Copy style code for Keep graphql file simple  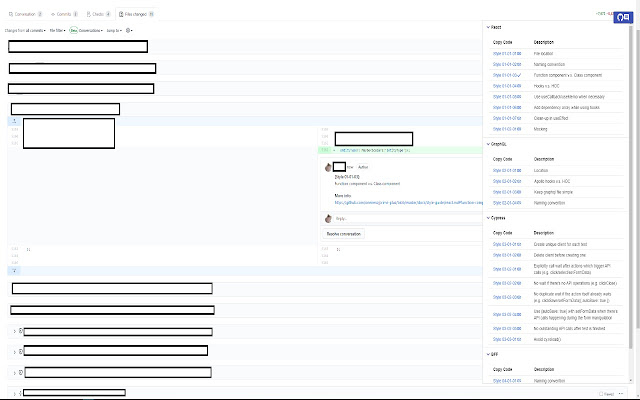(x=507, y=192)
